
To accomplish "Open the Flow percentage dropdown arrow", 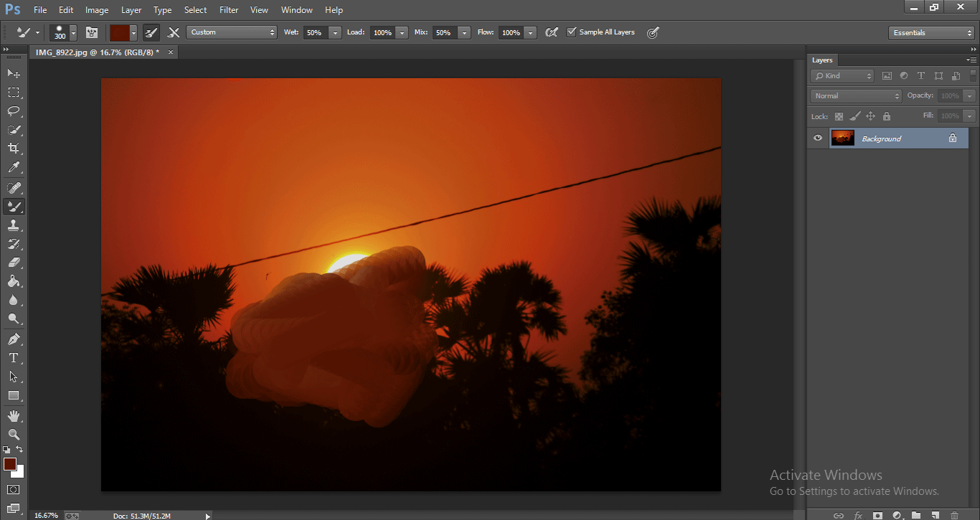I will point(530,33).
